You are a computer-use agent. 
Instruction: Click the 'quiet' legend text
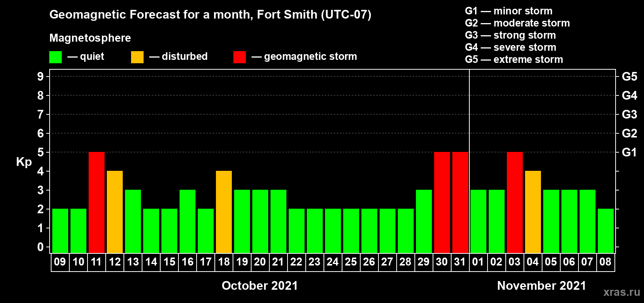click(x=92, y=57)
